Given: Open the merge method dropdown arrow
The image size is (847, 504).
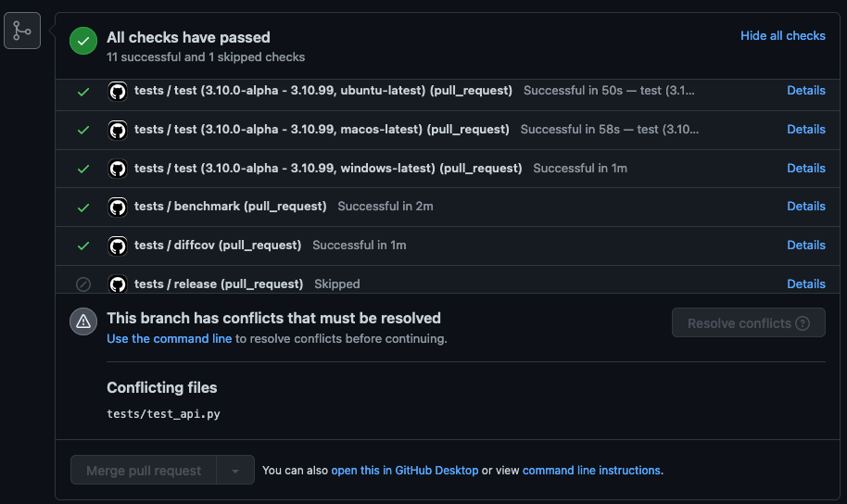Looking at the screenshot, I should tap(235, 471).
